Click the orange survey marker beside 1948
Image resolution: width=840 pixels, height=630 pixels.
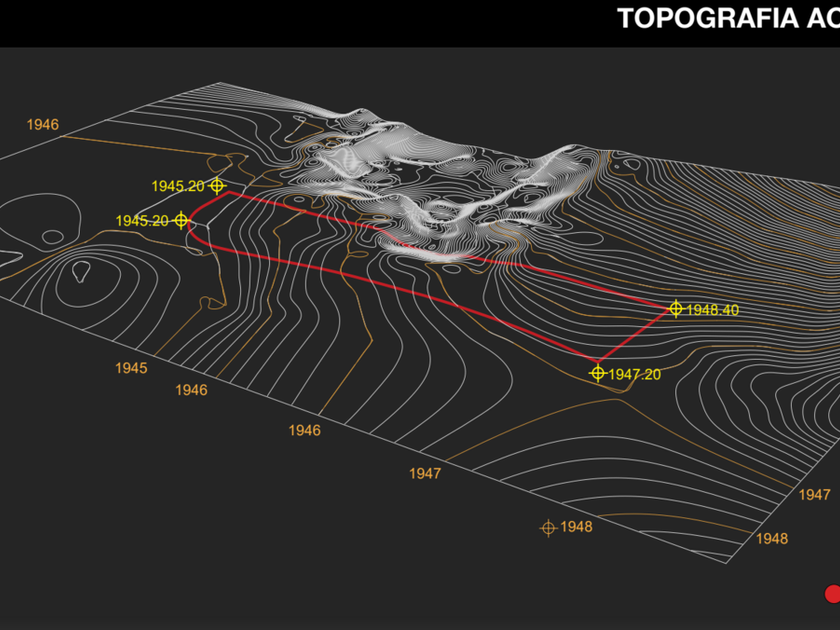tap(548, 528)
